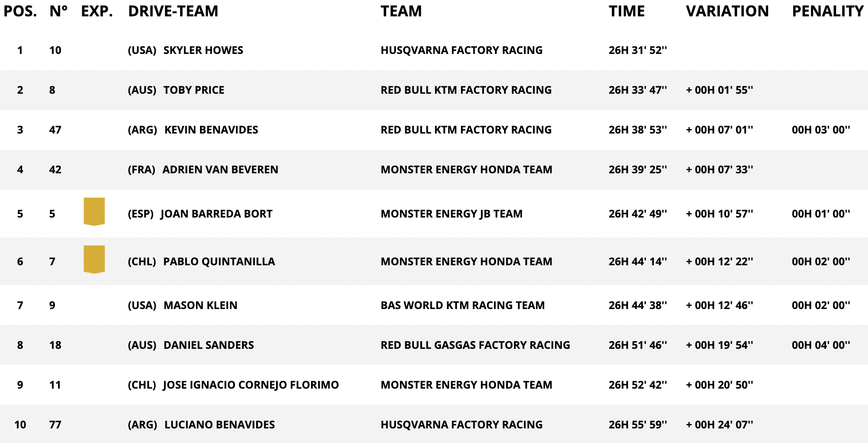Click Kevin Benavides penalty 00H 03' 00''
Screen dimensions: 868x443
coord(821,130)
